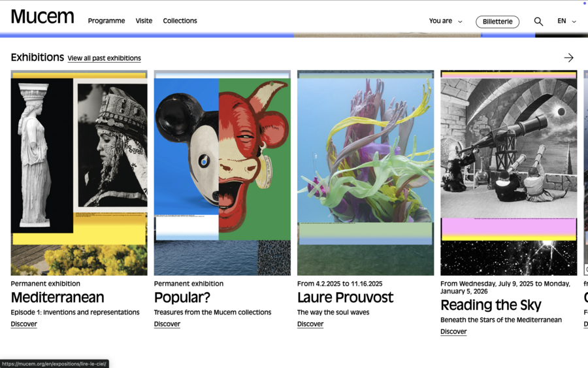Open the Visite menu
This screenshot has width=588, height=368.
click(x=144, y=21)
